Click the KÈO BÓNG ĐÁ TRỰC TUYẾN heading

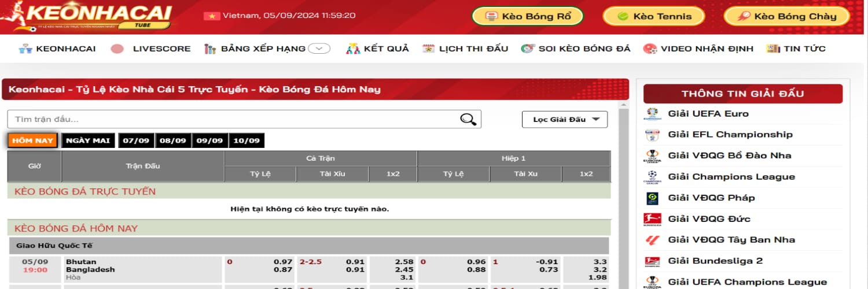tap(85, 191)
